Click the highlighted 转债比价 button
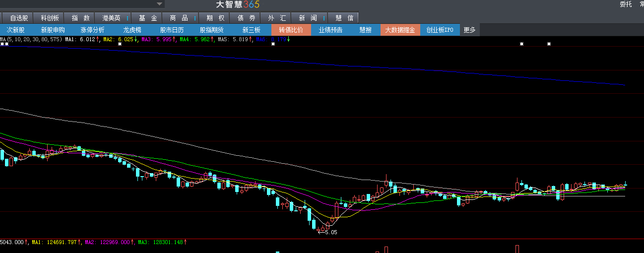Screen dimensions: 644x253 291,30
